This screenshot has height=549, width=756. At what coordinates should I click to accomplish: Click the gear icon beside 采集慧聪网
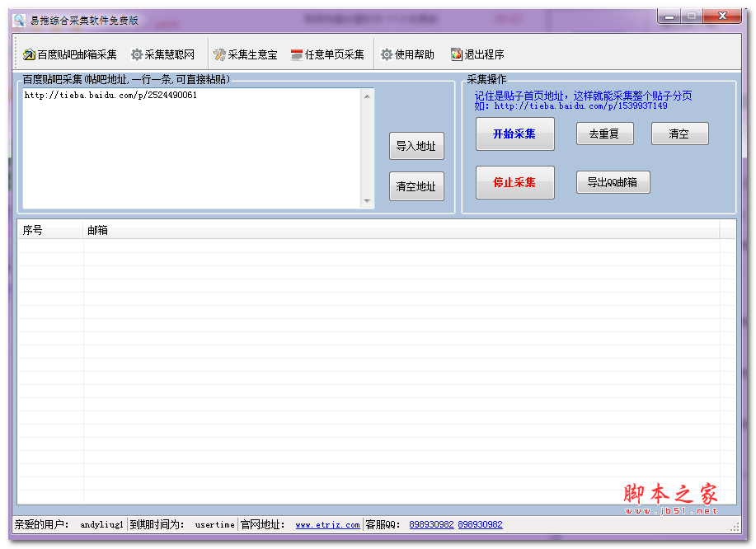(137, 54)
